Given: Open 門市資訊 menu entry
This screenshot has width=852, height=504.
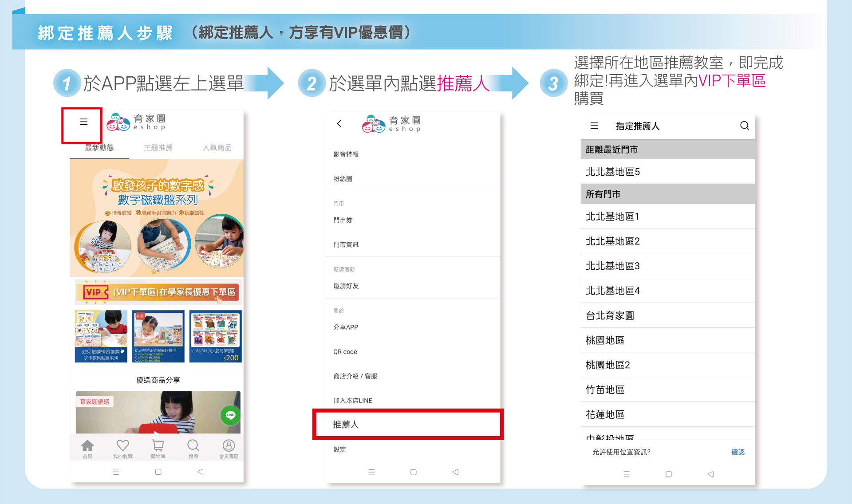Looking at the screenshot, I should click(413, 244).
